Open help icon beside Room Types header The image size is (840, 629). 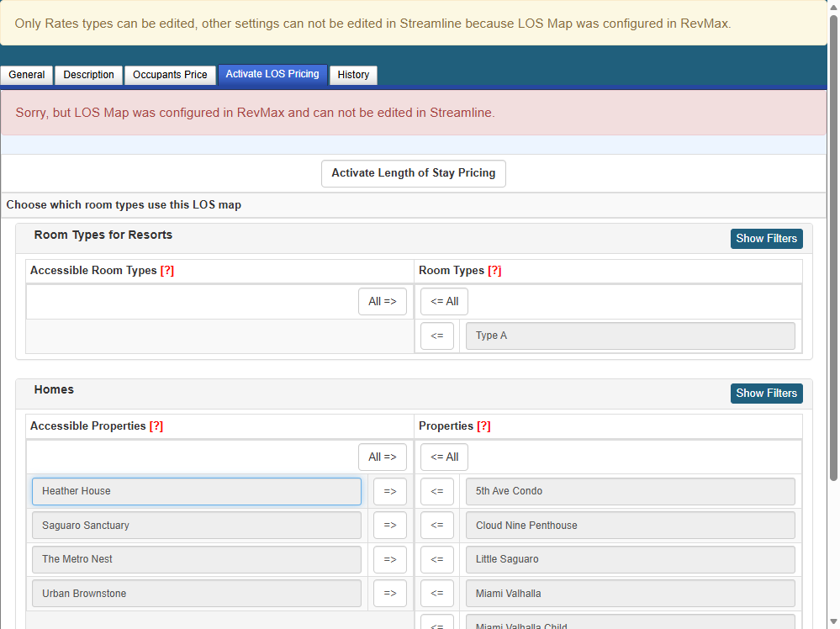(494, 271)
